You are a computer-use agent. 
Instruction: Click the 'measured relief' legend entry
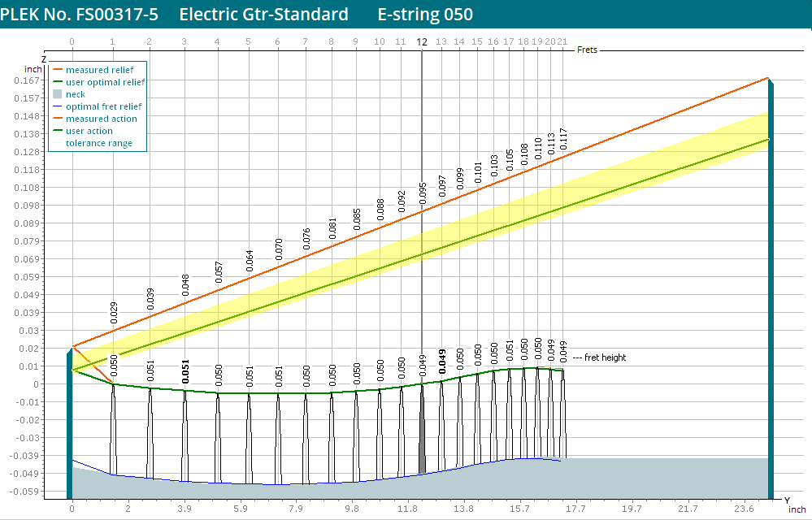point(99,70)
